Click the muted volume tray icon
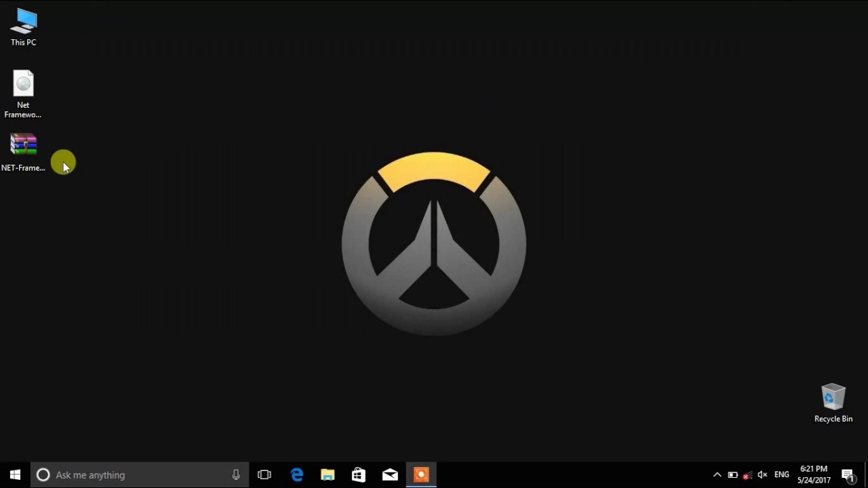Image resolution: width=868 pixels, height=488 pixels. coord(762,475)
